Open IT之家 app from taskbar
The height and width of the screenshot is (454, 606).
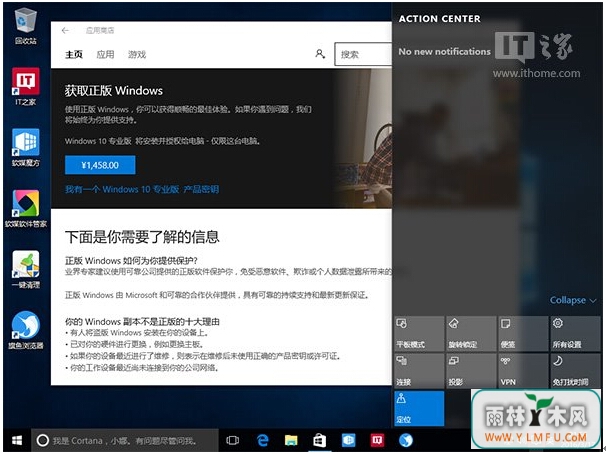tap(377, 440)
